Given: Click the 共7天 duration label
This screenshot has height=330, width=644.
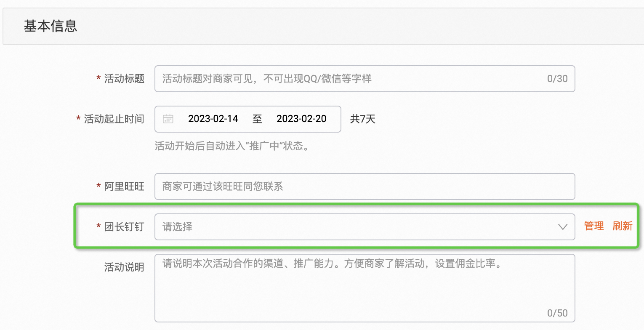Looking at the screenshot, I should tap(362, 119).
